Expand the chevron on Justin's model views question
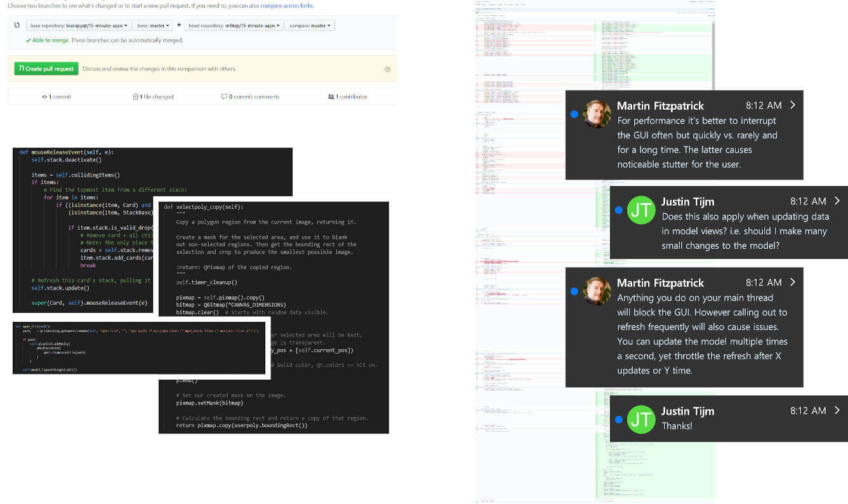Viewport: 848px width, 504px height. pos(837,201)
